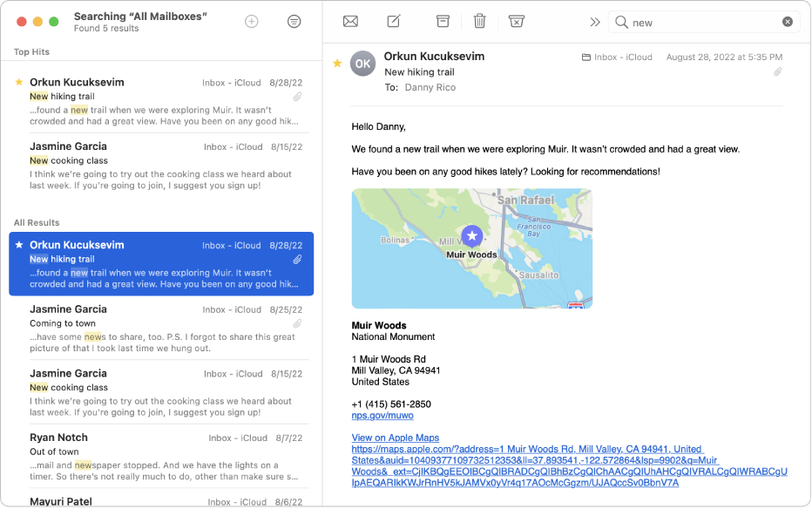Toggle the yellow flag in the message detail header
The width and height of the screenshot is (812, 509).
[x=337, y=64]
